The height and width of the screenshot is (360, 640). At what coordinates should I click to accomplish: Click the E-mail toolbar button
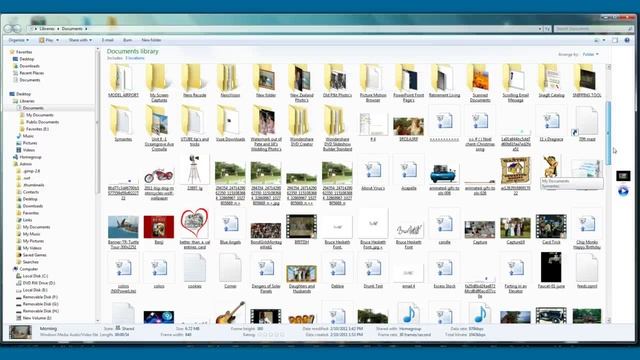click(x=108, y=40)
